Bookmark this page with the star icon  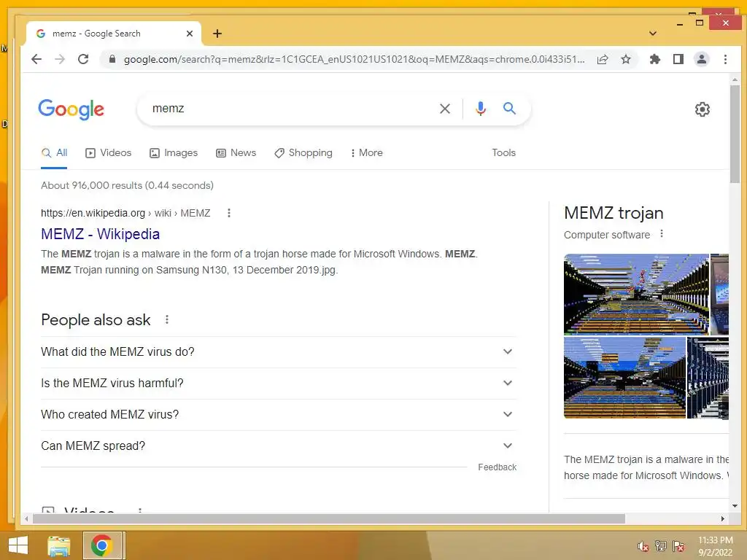(626, 59)
